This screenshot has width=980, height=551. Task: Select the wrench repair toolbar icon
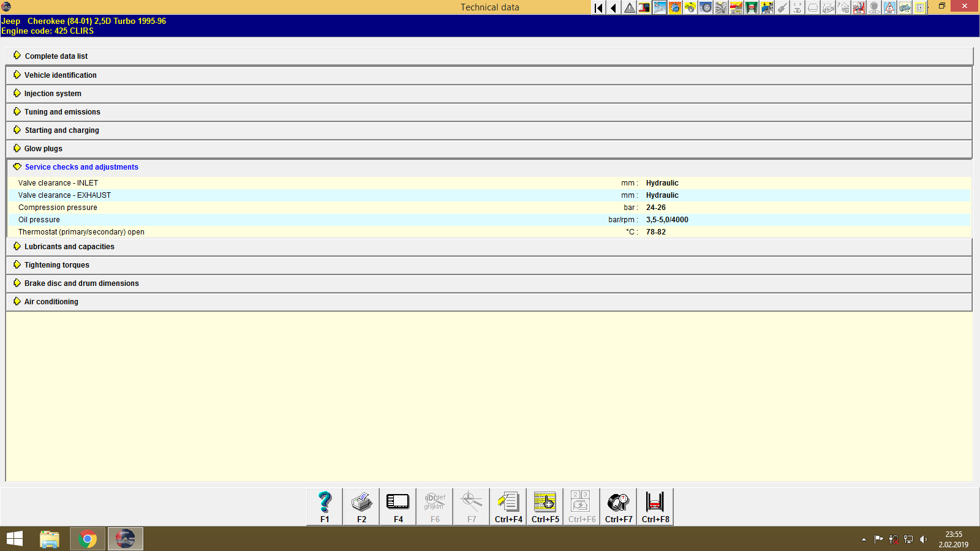click(x=660, y=7)
